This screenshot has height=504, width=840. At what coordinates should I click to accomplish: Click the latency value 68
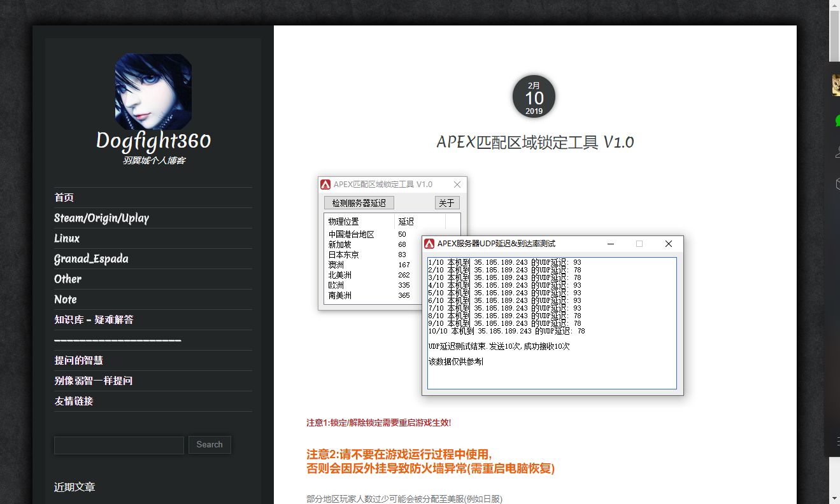(x=402, y=245)
